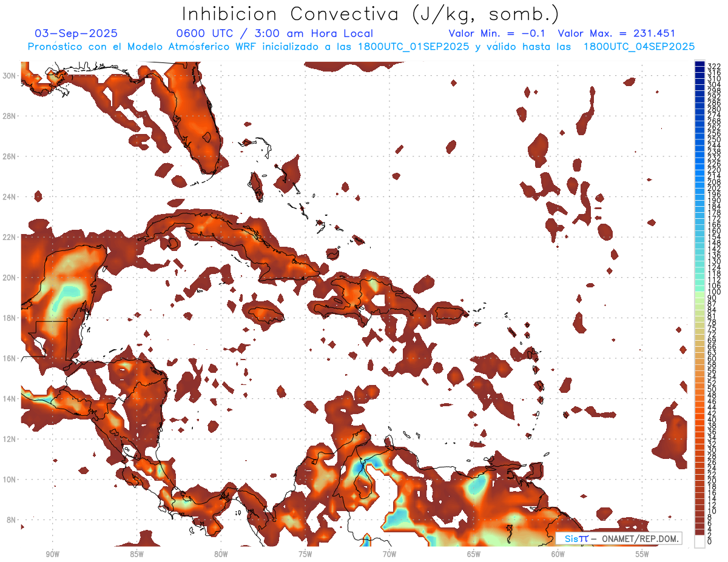The image size is (728, 562).
Task: Click the '55W' longitude label
Action: tap(642, 554)
